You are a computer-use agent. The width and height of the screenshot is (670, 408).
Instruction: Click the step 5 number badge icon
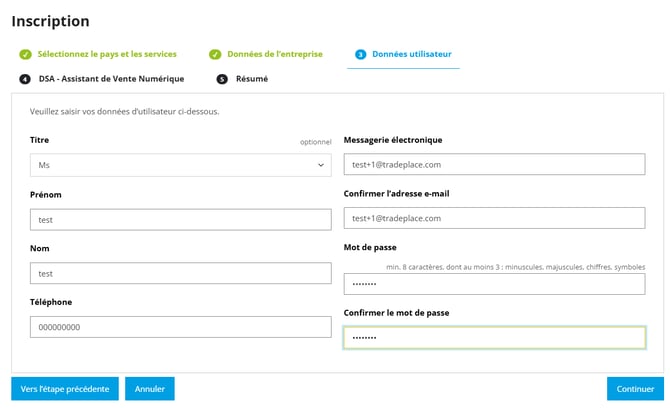pyautogui.click(x=222, y=78)
